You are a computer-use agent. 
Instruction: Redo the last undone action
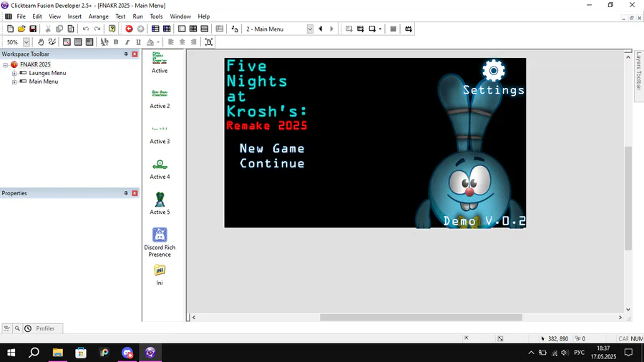[97, 29]
